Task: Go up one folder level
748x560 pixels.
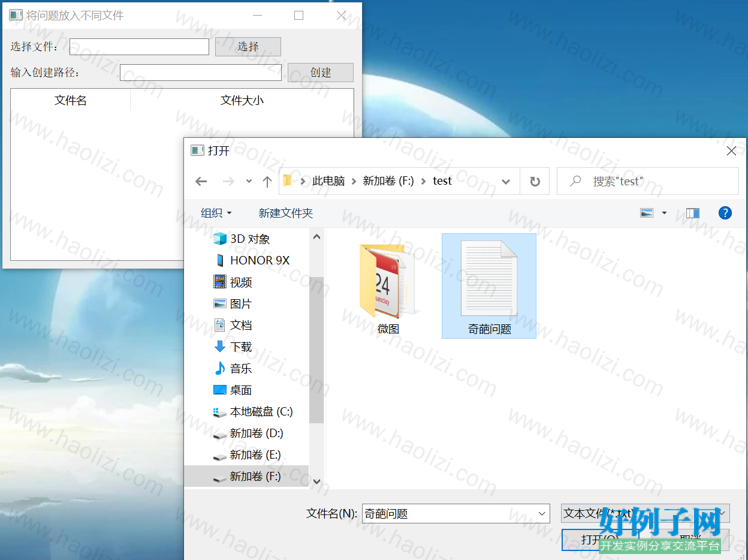Action: (x=267, y=181)
